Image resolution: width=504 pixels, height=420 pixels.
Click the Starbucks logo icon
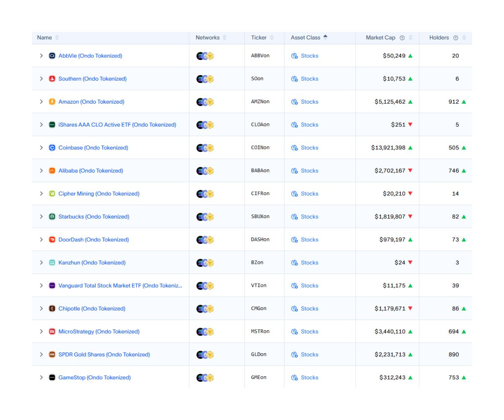pyautogui.click(x=52, y=217)
